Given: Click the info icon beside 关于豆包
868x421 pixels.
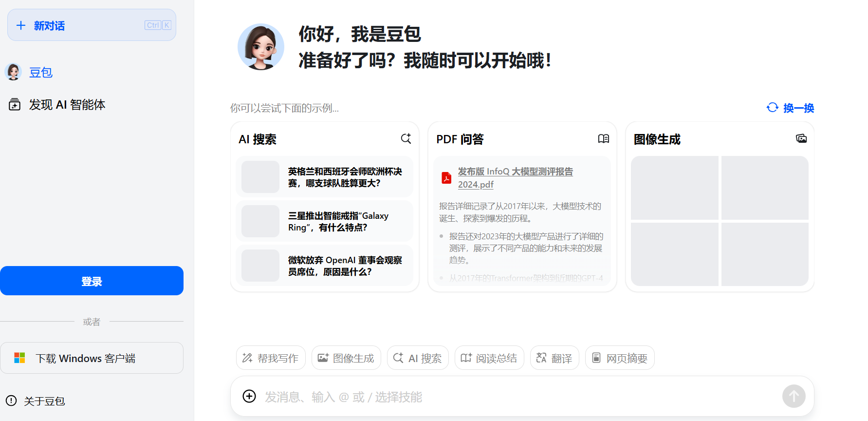Looking at the screenshot, I should [11, 401].
